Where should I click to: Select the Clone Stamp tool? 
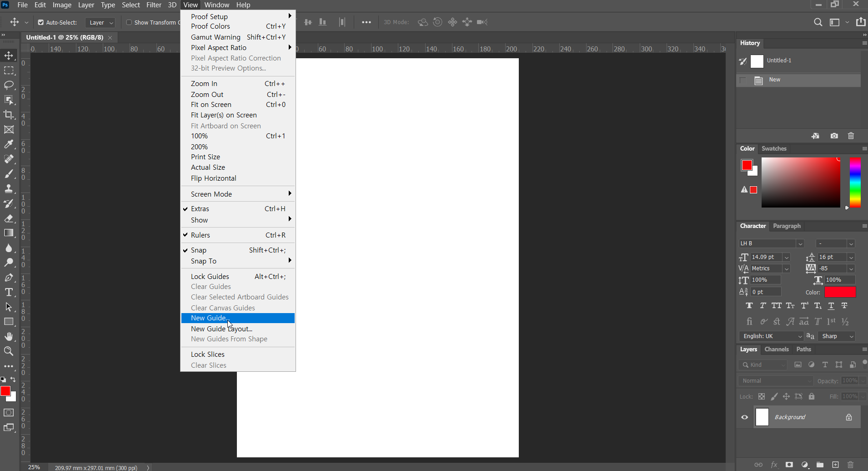[9, 188]
